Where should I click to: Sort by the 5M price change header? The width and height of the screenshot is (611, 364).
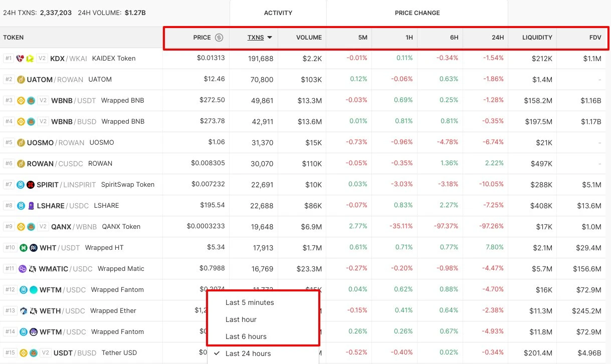pyautogui.click(x=362, y=38)
